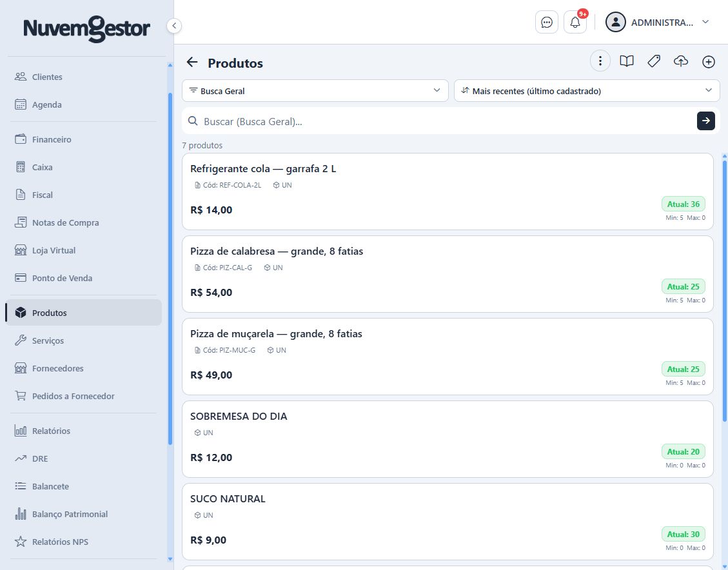Expand the Busca Geral filter dropdown
The width and height of the screenshot is (728, 570).
pyautogui.click(x=315, y=90)
